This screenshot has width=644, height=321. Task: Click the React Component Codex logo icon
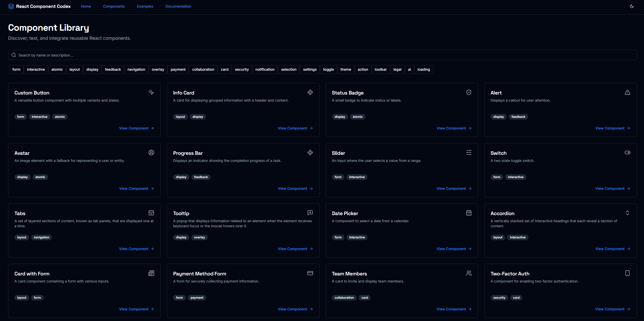(11, 6)
